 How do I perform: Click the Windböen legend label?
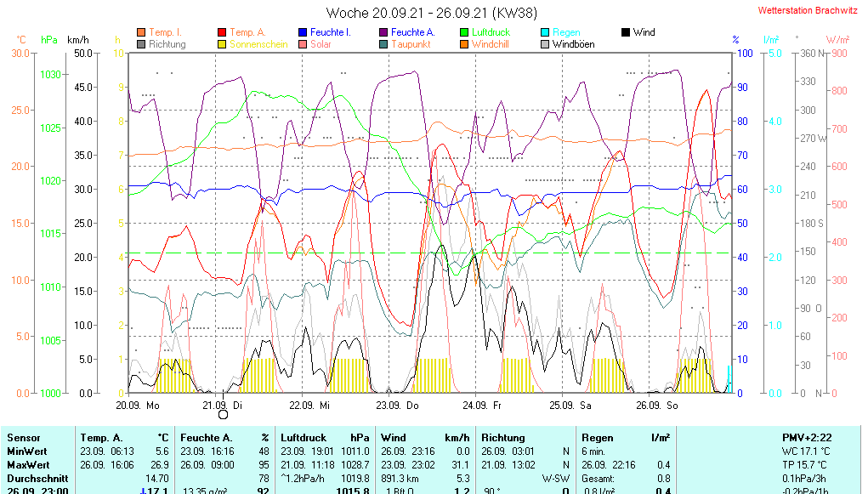[x=573, y=44]
